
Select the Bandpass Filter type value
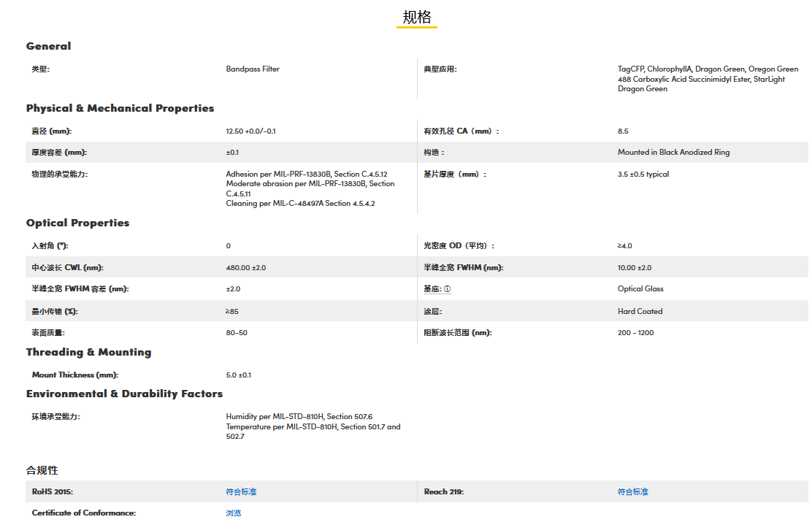click(x=253, y=69)
